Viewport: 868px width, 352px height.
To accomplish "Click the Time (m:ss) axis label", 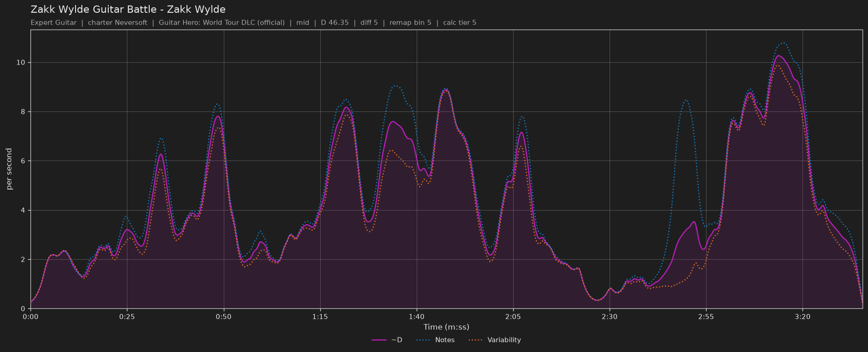I will coord(446,327).
